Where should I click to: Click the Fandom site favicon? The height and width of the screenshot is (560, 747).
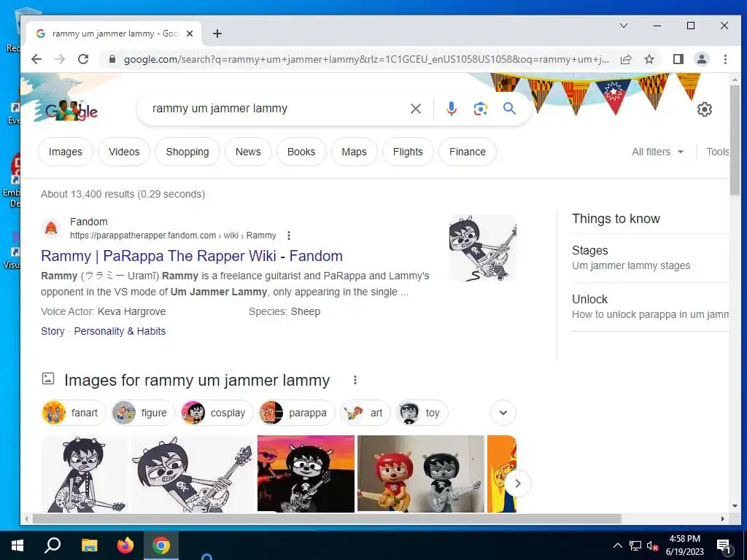click(x=51, y=228)
